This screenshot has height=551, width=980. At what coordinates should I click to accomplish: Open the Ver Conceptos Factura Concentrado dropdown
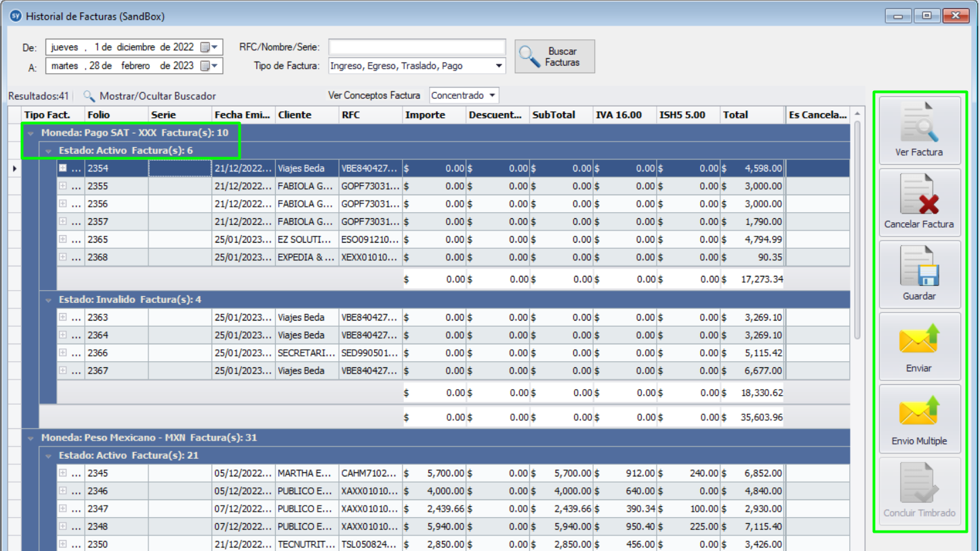click(493, 96)
